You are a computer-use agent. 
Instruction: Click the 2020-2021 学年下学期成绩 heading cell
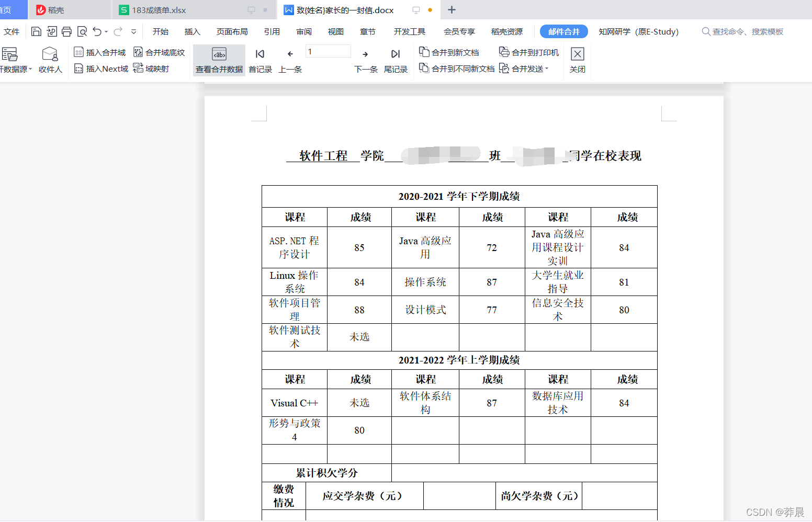459,196
